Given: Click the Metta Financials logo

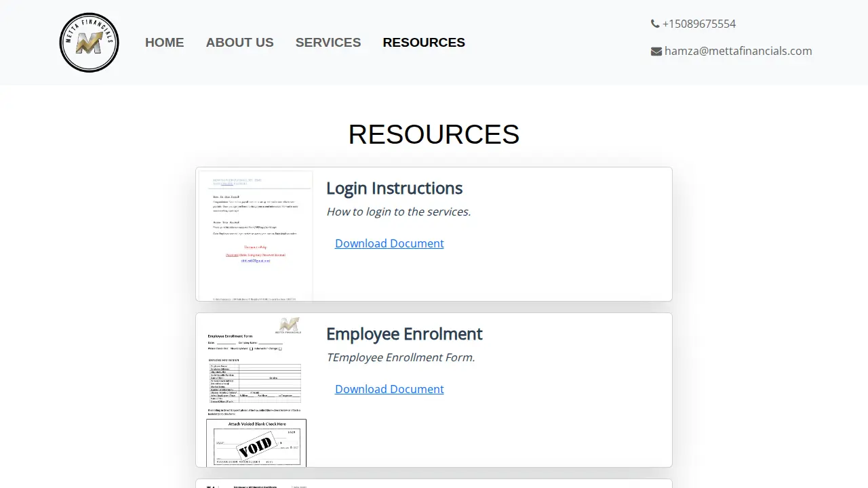Looking at the screenshot, I should pyautogui.click(x=89, y=43).
